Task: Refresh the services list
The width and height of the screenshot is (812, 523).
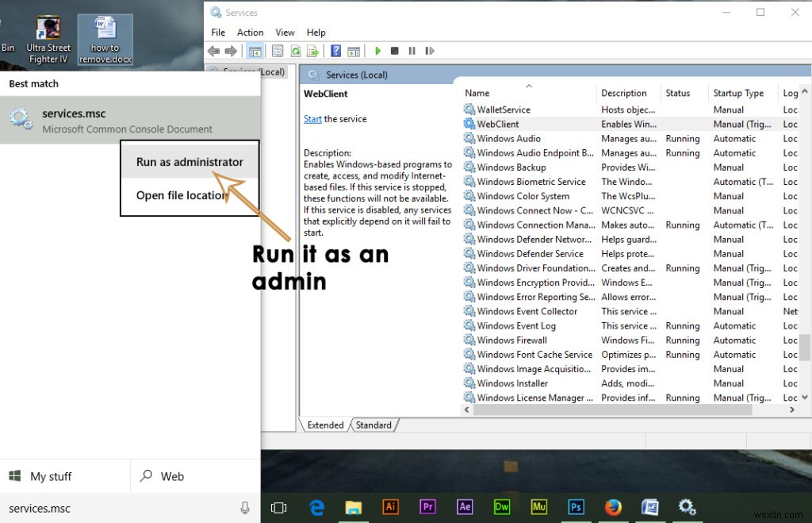Action: point(296,51)
